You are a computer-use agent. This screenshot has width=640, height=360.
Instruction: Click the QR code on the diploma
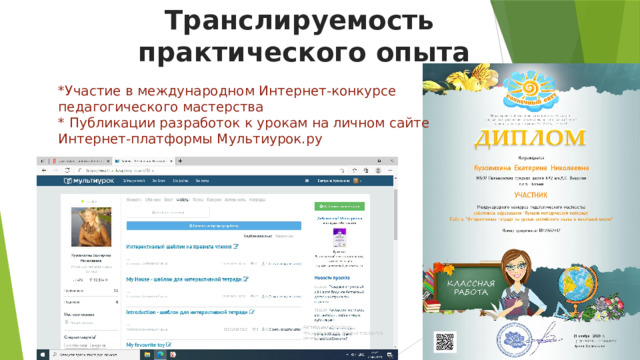point(445,342)
